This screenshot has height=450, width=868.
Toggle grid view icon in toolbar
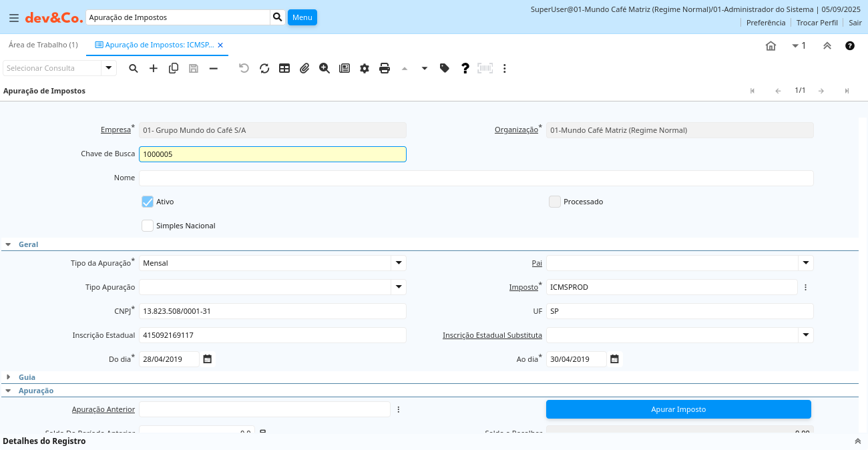[x=284, y=68]
